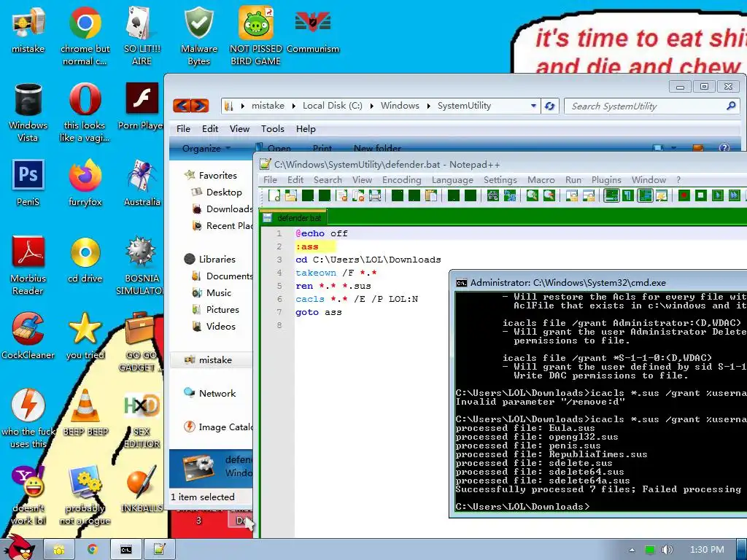Select Desktop in Explorer Favorites
Image resolution: width=747 pixels, height=560 pixels.
tap(217, 192)
